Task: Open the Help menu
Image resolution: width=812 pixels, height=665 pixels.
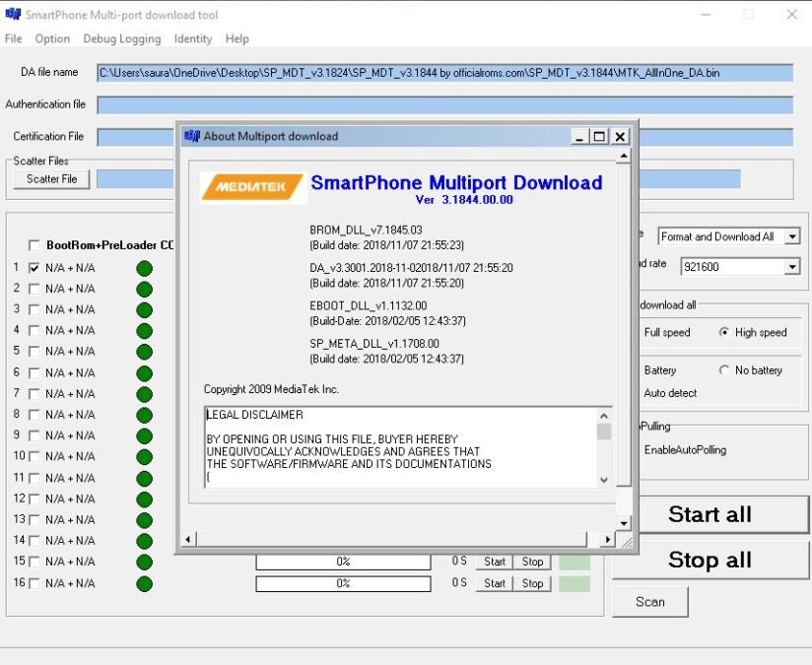Action: click(x=237, y=38)
